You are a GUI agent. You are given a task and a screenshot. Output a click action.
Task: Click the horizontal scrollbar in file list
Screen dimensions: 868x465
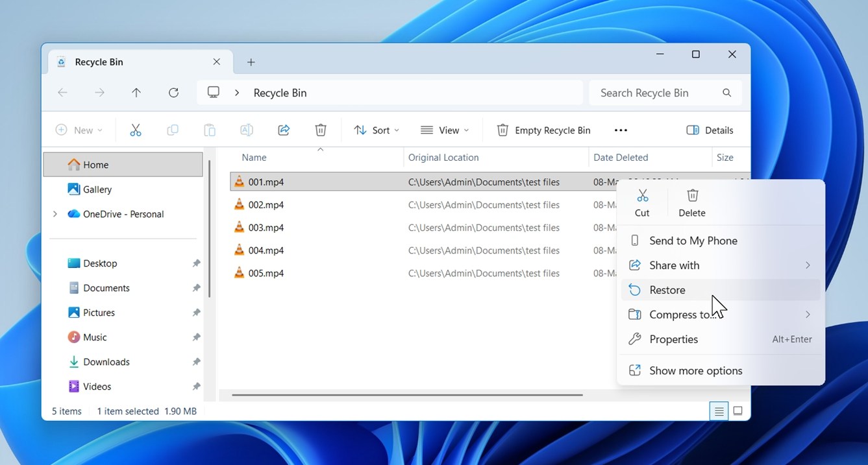coord(407,395)
